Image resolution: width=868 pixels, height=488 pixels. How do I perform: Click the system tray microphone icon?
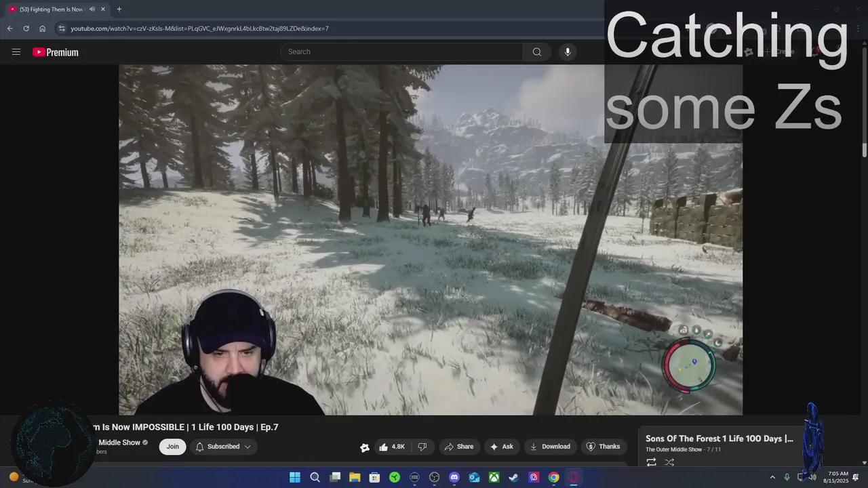(787, 477)
